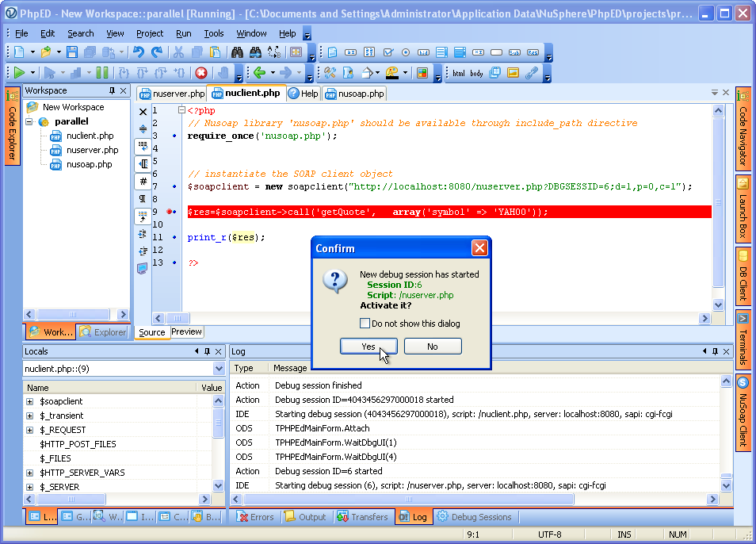Open the nuclient.php::(9) context dropdown
756x544 pixels.
[219, 369]
